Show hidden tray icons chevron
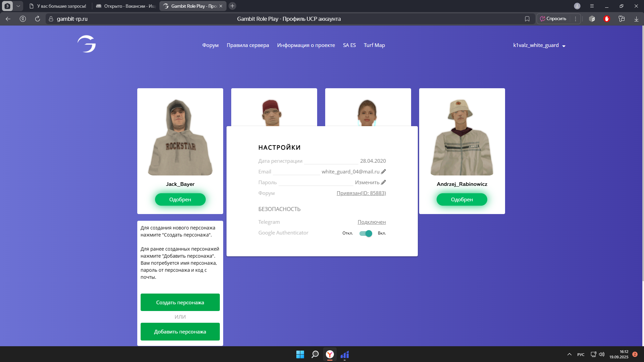The width and height of the screenshot is (644, 362). click(569, 354)
